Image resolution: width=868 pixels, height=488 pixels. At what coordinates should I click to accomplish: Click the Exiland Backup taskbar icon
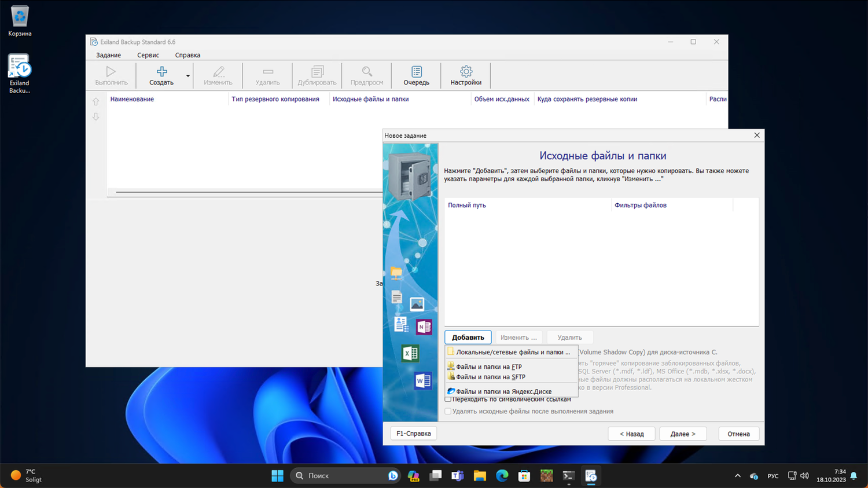point(591,476)
